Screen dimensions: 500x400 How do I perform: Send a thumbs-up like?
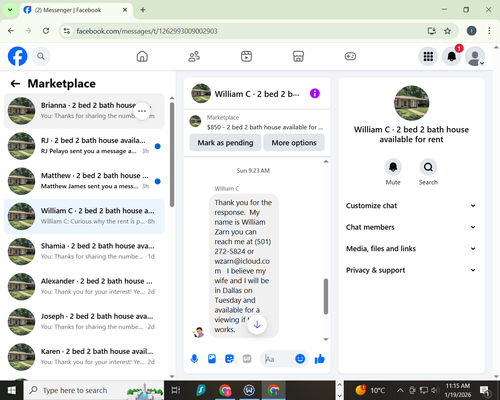[x=319, y=359]
